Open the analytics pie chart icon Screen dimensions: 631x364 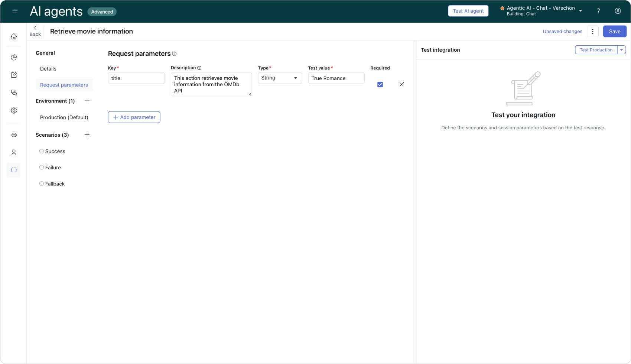(14, 57)
